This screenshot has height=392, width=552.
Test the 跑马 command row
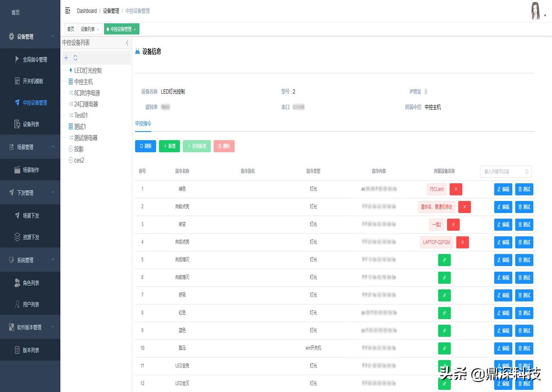(524, 348)
